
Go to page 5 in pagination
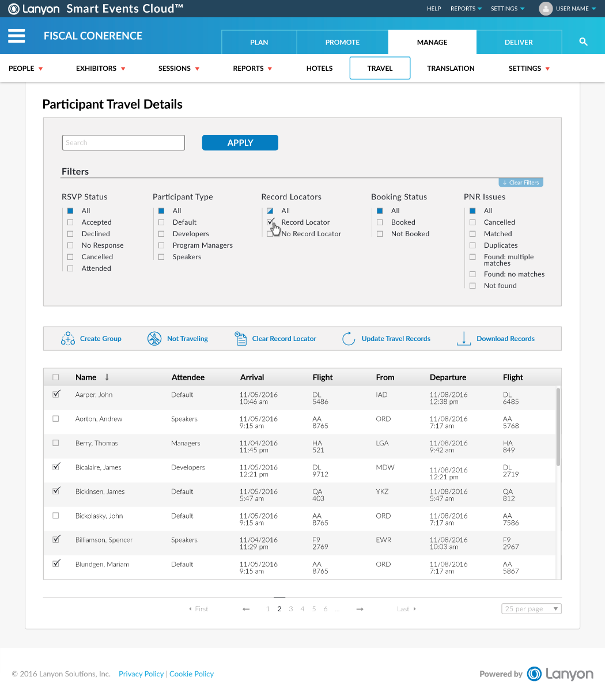pos(314,609)
